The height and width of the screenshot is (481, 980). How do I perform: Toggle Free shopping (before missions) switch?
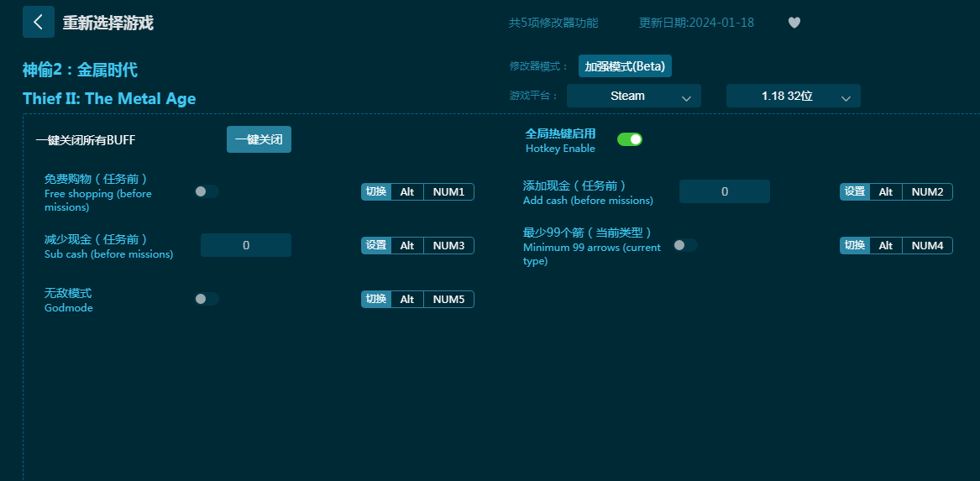click(x=207, y=191)
